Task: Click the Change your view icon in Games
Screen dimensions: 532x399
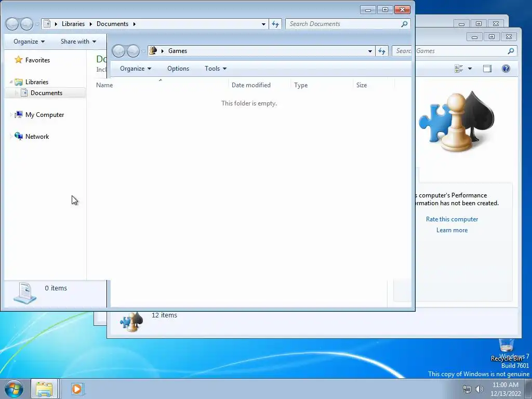Action: [459, 69]
